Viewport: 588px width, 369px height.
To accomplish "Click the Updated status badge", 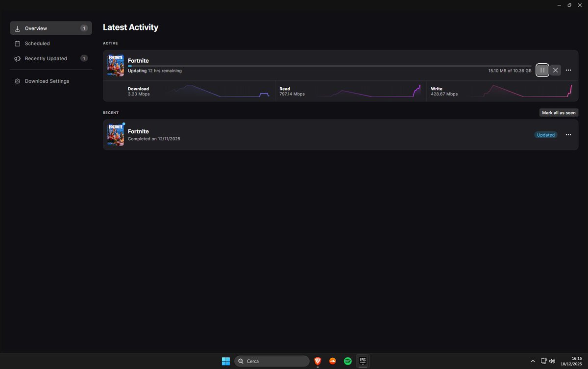I will tap(545, 135).
